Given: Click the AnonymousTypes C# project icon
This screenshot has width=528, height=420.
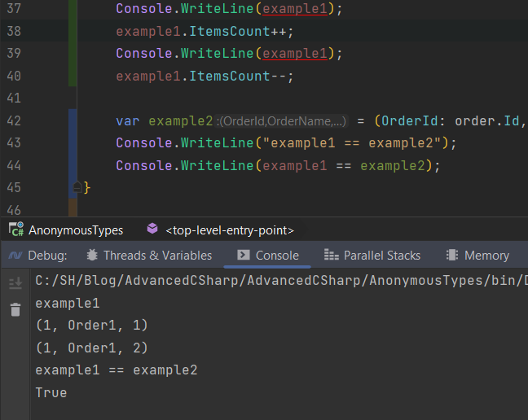Looking at the screenshot, I should tap(15, 230).
